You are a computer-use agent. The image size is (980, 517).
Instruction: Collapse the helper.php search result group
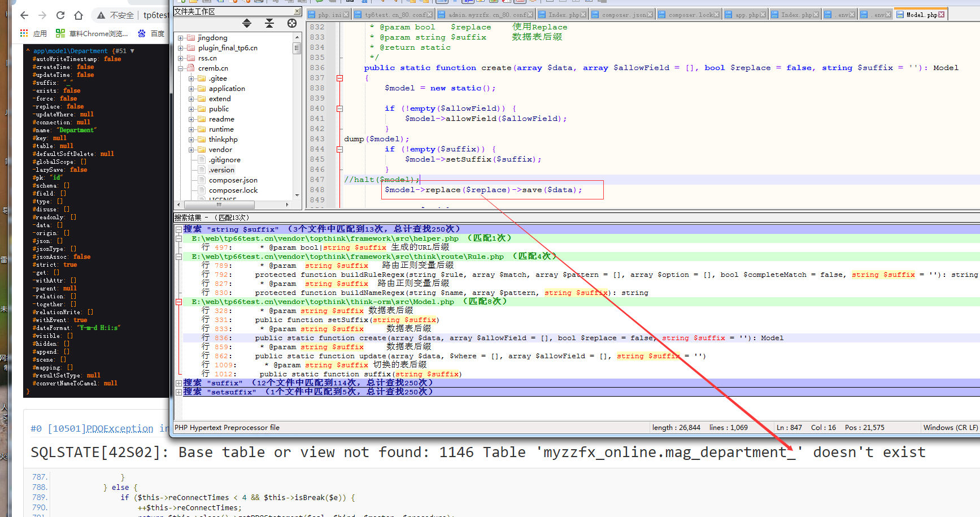178,238
